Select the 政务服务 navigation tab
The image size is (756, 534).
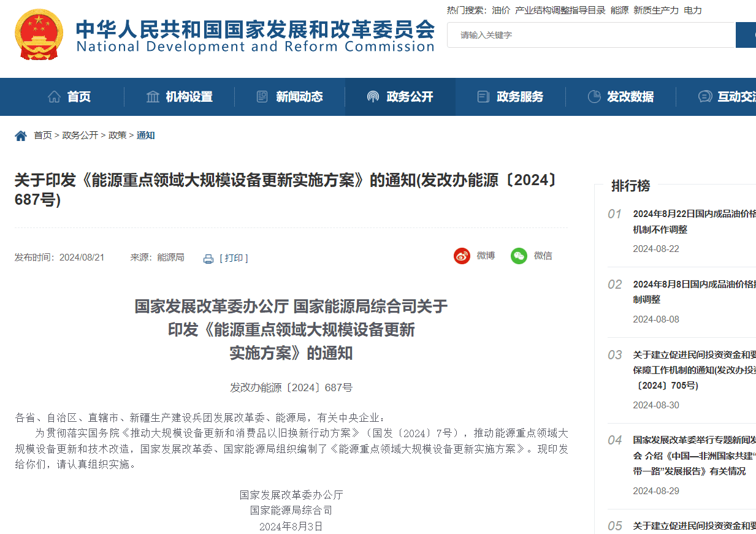[519, 97]
